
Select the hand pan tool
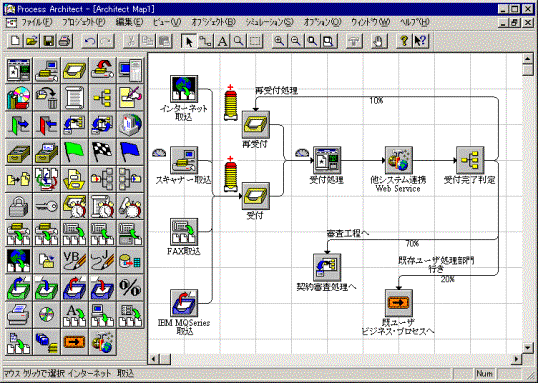[378, 41]
